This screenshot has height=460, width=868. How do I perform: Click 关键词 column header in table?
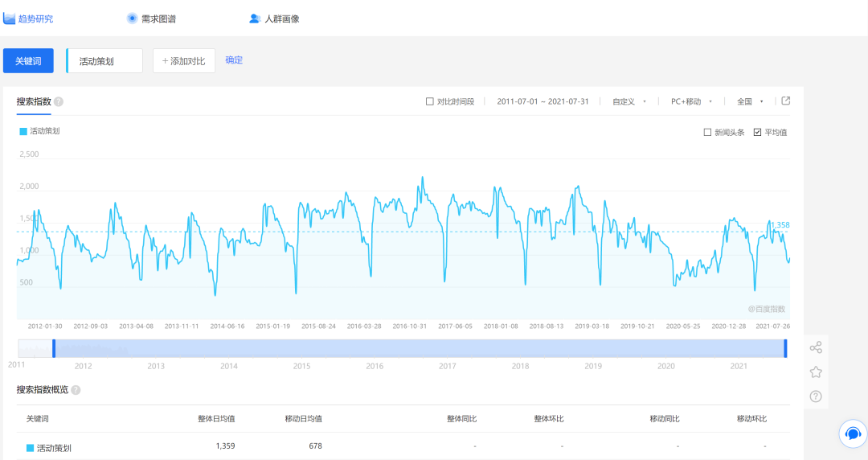coord(37,418)
